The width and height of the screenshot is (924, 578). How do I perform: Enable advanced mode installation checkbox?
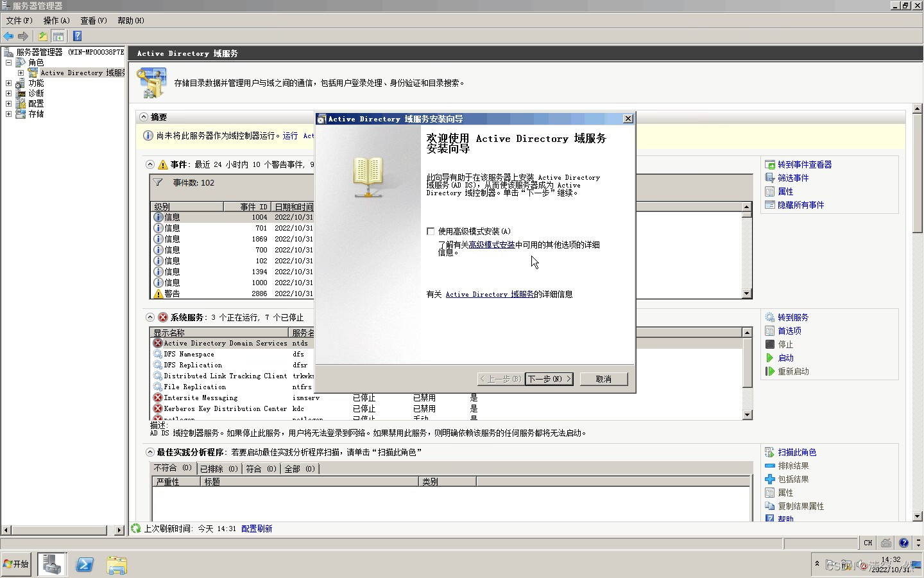(x=431, y=231)
